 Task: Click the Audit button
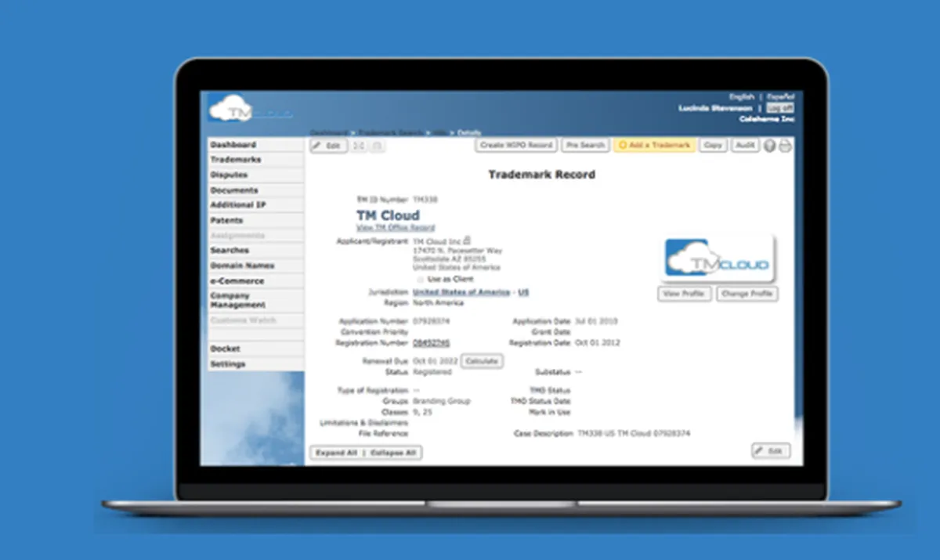coord(745,146)
